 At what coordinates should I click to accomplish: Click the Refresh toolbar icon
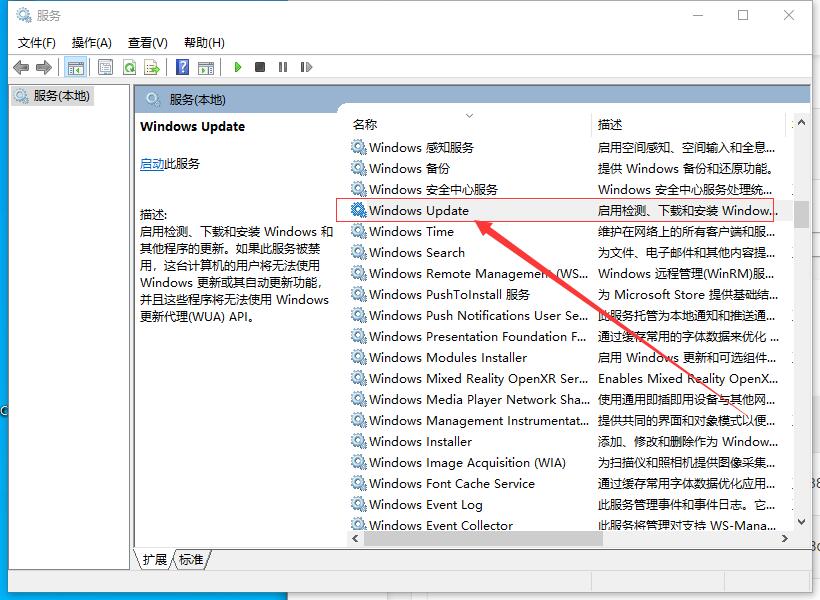pyautogui.click(x=129, y=67)
